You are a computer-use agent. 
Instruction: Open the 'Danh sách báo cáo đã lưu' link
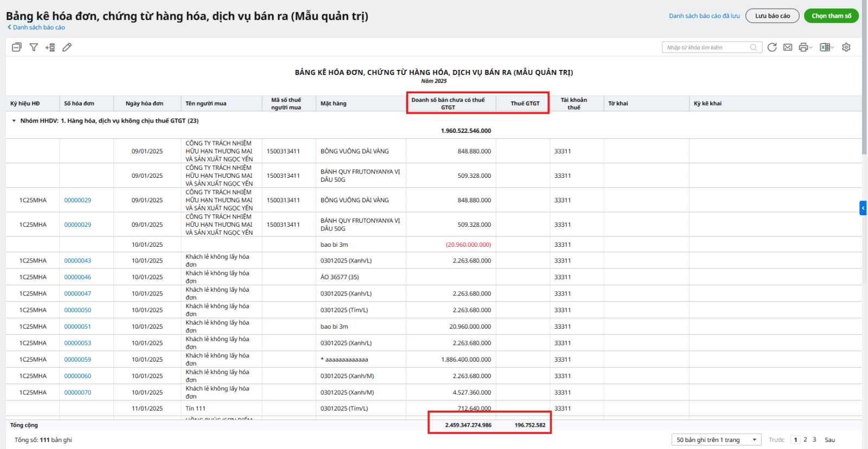(704, 16)
